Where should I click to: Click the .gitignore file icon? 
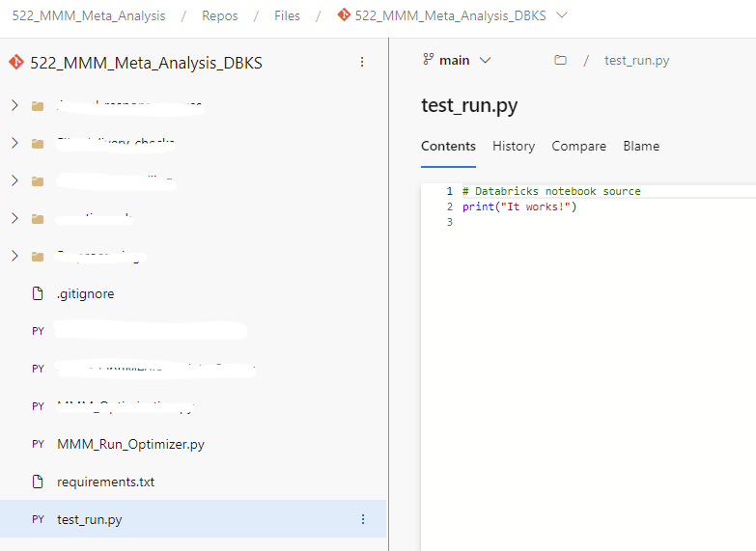pos(39,293)
